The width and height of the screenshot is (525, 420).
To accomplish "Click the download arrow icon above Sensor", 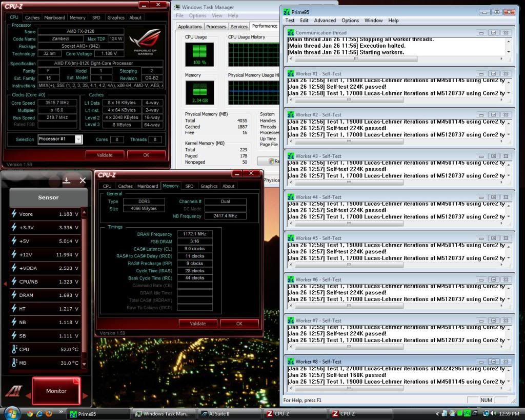I will [67, 180].
